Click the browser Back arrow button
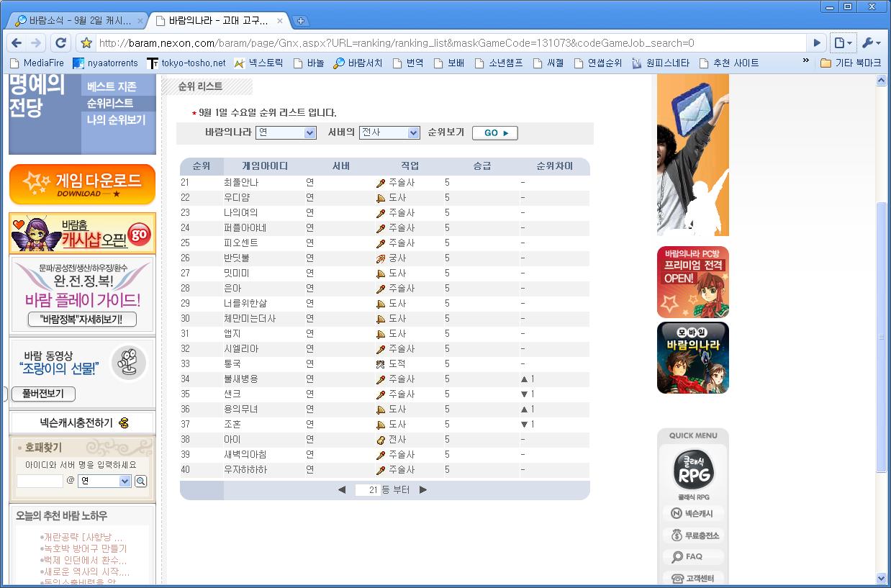891x588 pixels. 17,42
